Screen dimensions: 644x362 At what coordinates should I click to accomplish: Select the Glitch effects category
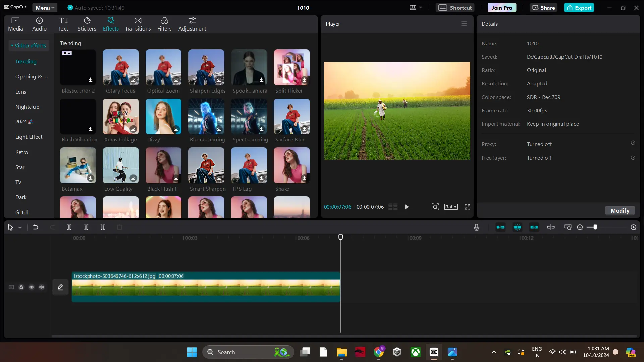point(22,212)
